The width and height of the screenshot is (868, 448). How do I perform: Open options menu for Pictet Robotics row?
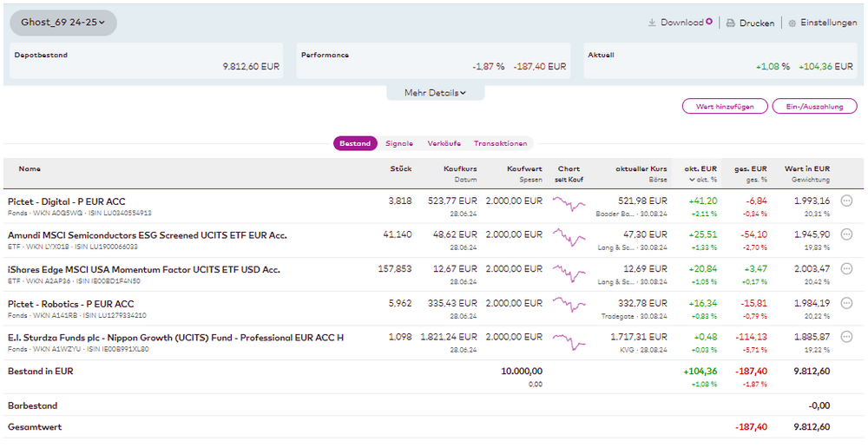[847, 303]
